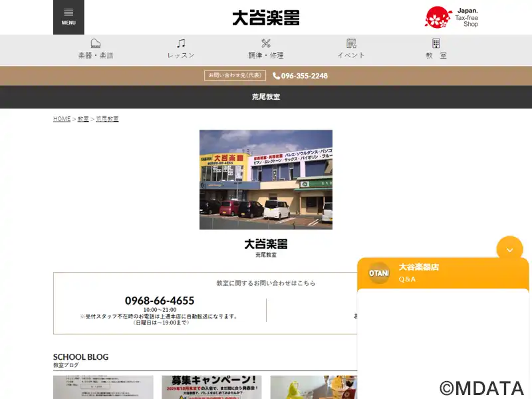Image resolution: width=532 pixels, height=399 pixels.
Task: Open the イベント menu label
Action: pyautogui.click(x=351, y=55)
